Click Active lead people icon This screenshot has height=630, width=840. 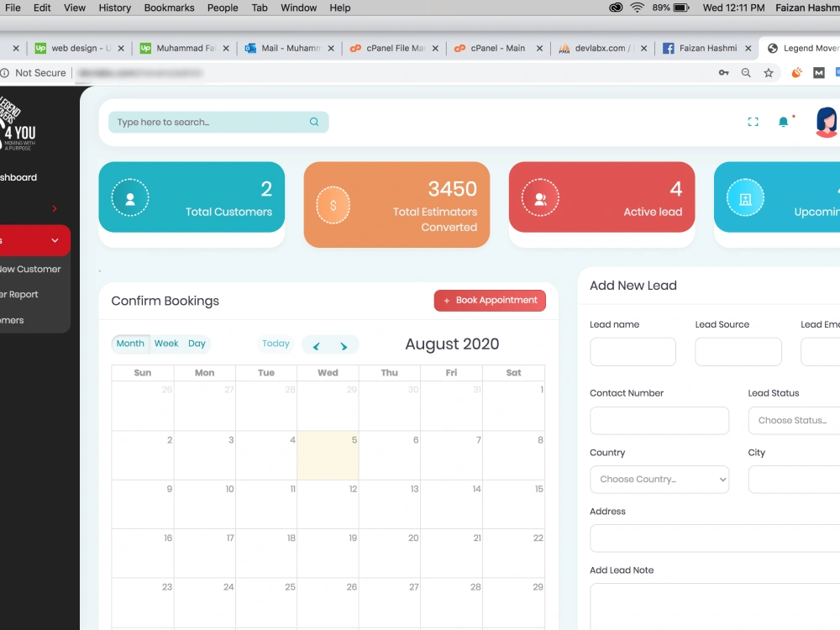[x=540, y=197]
